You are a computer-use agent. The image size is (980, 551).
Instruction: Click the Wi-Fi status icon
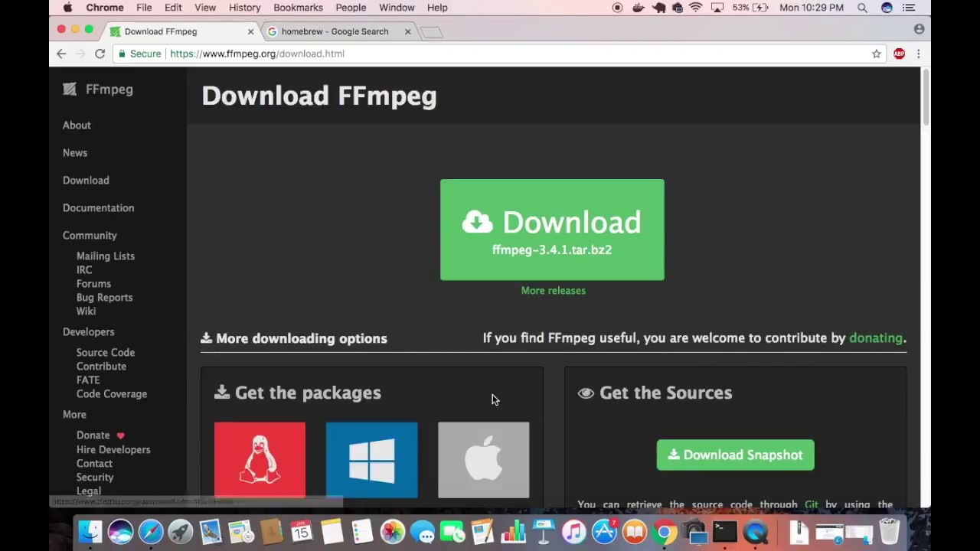point(695,8)
